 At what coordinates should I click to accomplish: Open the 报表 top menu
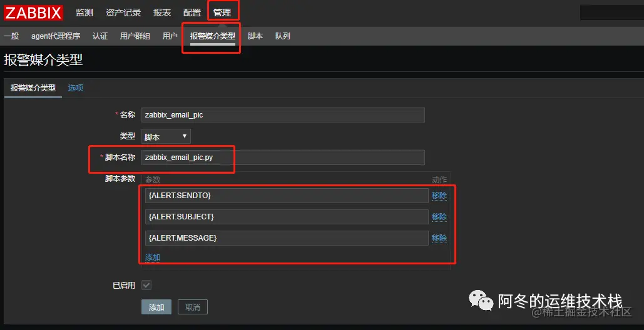pyautogui.click(x=162, y=12)
